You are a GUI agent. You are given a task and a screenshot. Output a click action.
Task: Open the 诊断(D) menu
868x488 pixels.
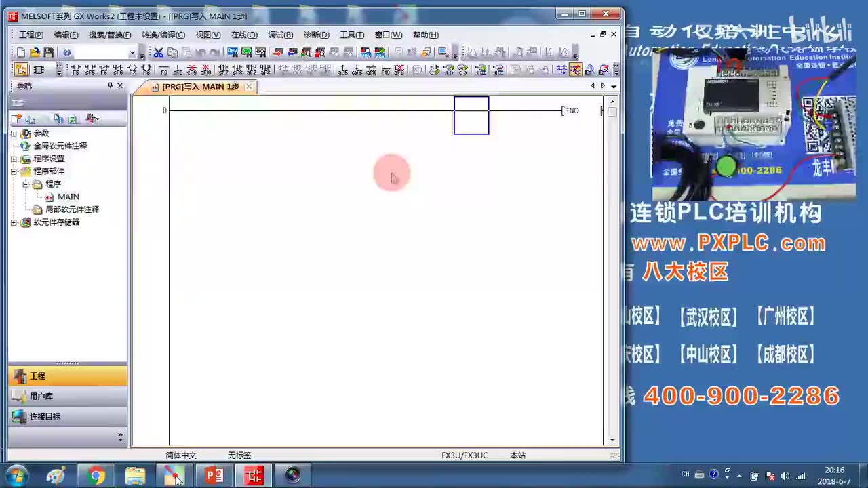(316, 35)
